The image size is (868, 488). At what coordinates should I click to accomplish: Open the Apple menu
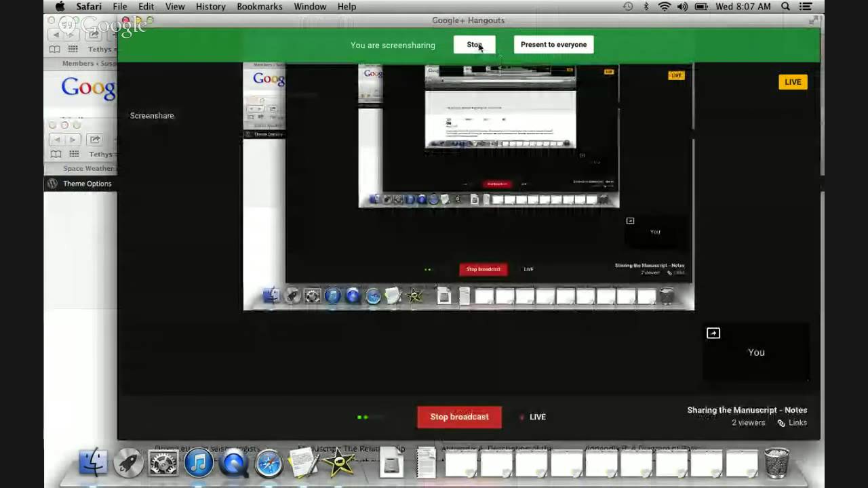point(60,7)
